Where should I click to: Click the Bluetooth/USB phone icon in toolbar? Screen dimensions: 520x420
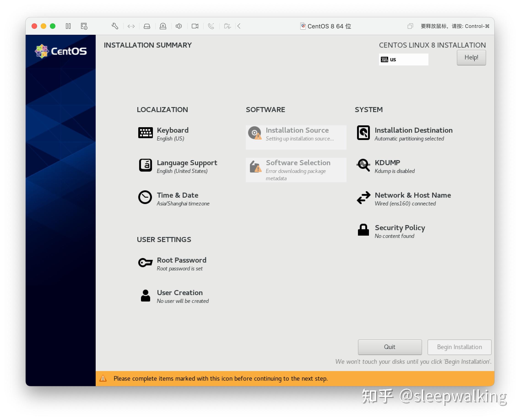pyautogui.click(x=211, y=26)
